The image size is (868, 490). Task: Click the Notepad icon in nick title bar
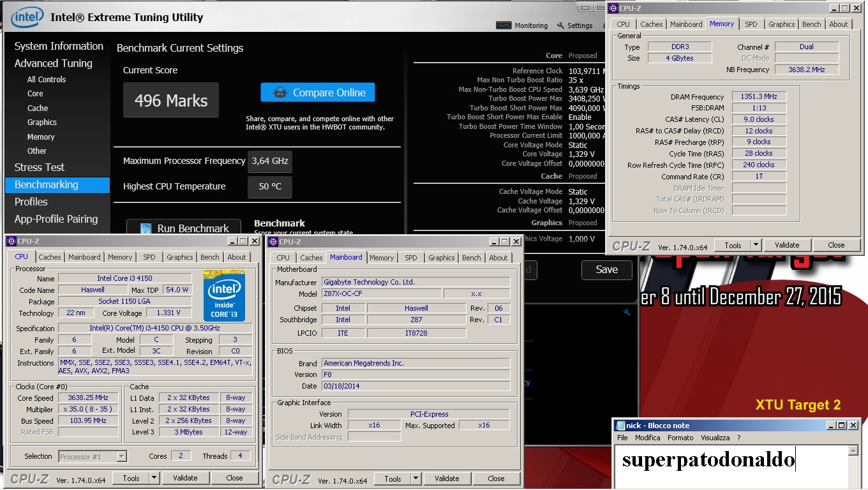(620, 426)
